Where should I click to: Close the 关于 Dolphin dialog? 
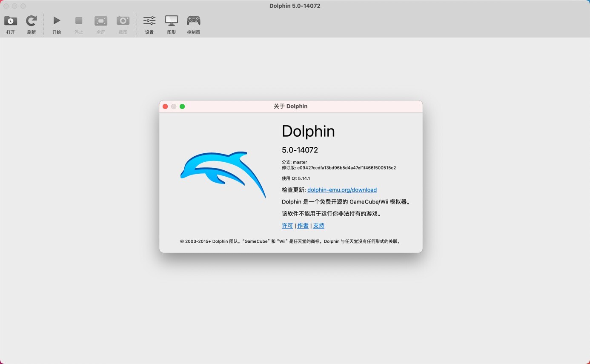point(165,106)
